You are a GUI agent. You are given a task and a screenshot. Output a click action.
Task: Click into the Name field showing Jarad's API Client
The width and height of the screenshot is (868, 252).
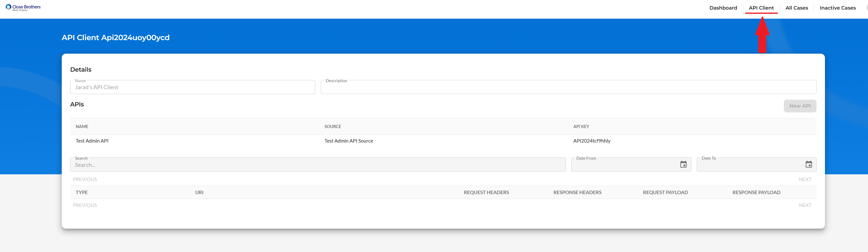click(x=192, y=87)
